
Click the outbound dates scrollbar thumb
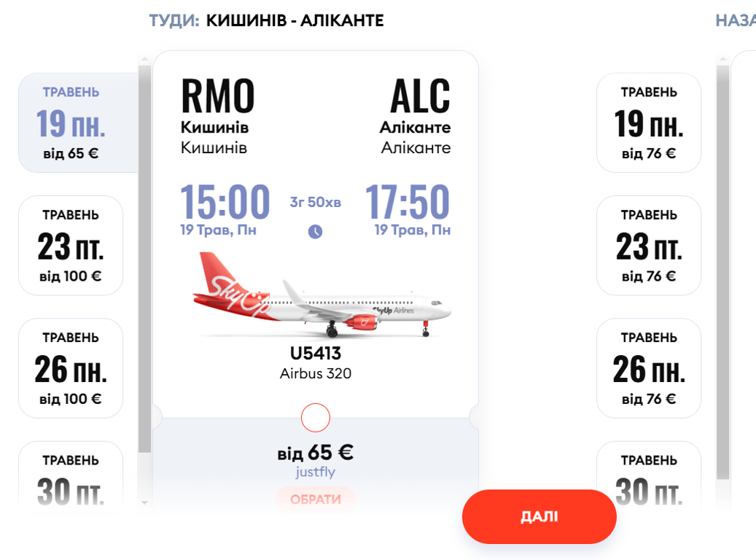point(144,255)
